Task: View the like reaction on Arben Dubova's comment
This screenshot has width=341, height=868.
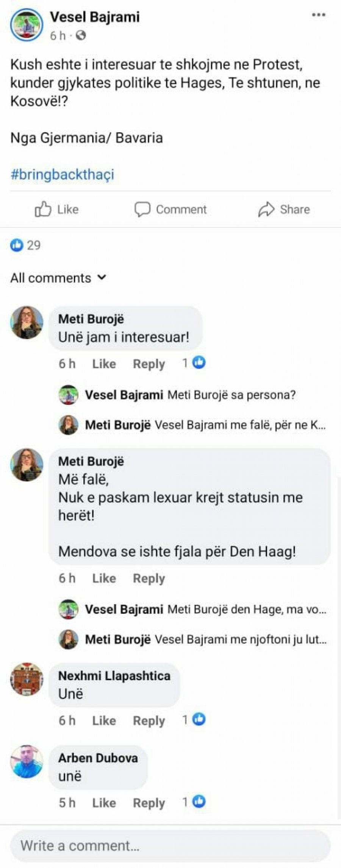Action: point(194,801)
